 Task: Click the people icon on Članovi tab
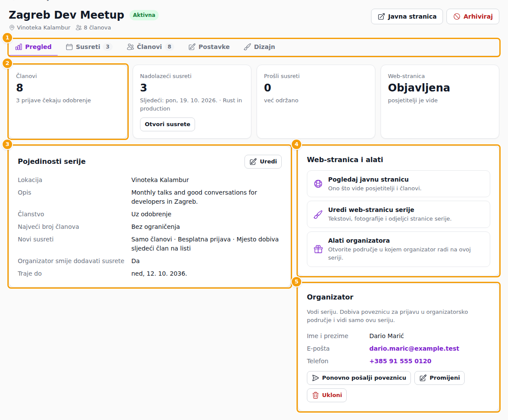coord(130,47)
